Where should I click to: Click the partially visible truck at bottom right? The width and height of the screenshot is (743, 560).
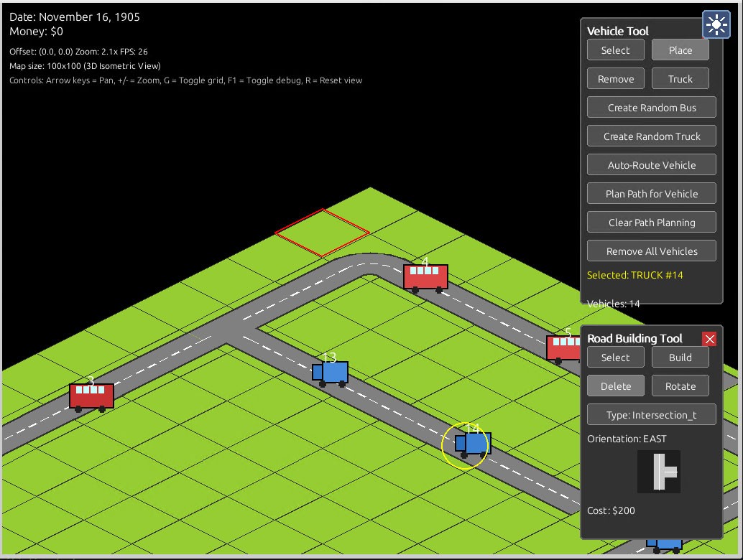[665, 548]
